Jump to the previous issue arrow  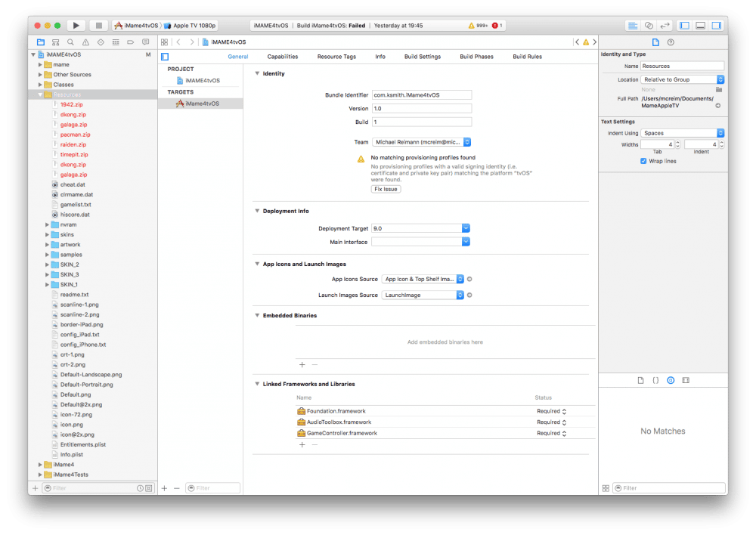tap(577, 42)
